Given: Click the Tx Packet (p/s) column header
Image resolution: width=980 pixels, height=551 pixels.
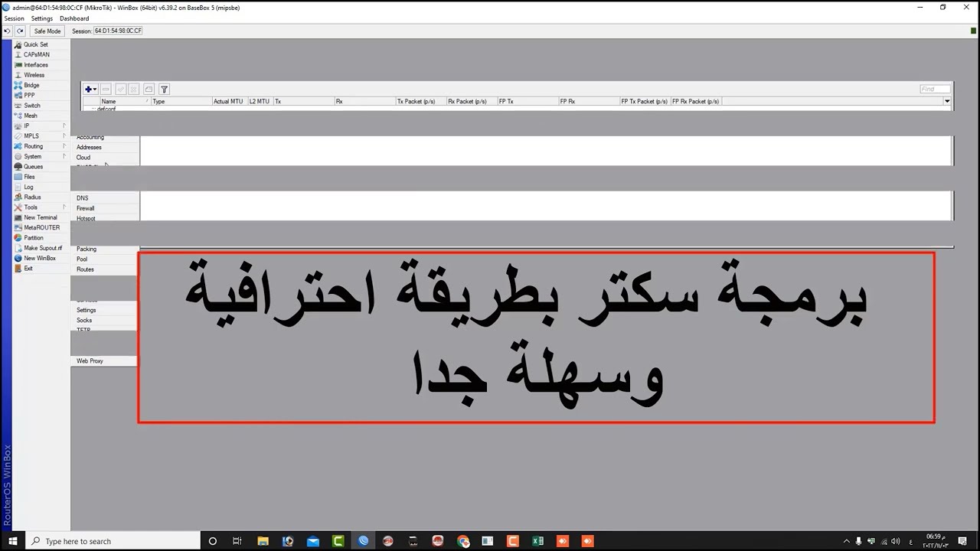Looking at the screenshot, I should (x=420, y=101).
